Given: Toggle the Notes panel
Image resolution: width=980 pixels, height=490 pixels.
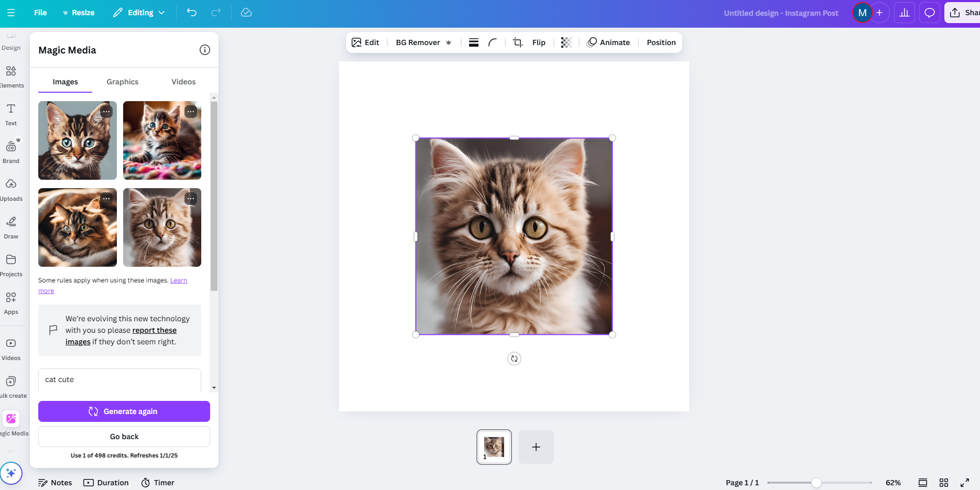Looking at the screenshot, I should [55, 483].
